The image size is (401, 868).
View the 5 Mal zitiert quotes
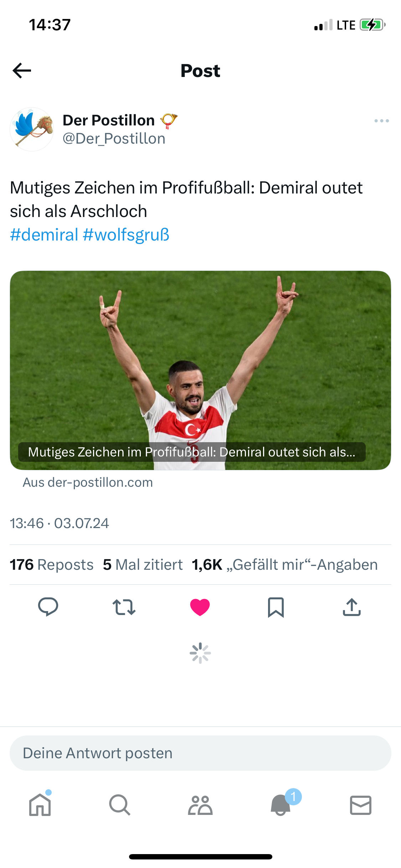tap(143, 565)
